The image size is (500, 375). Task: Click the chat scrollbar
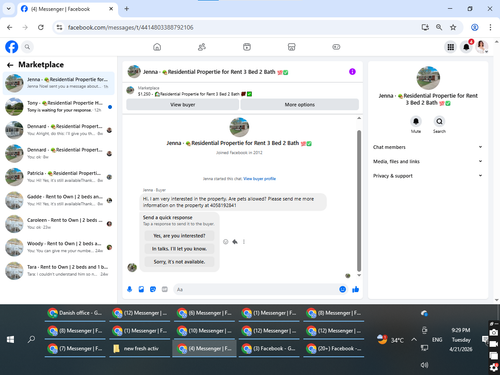coord(359,200)
